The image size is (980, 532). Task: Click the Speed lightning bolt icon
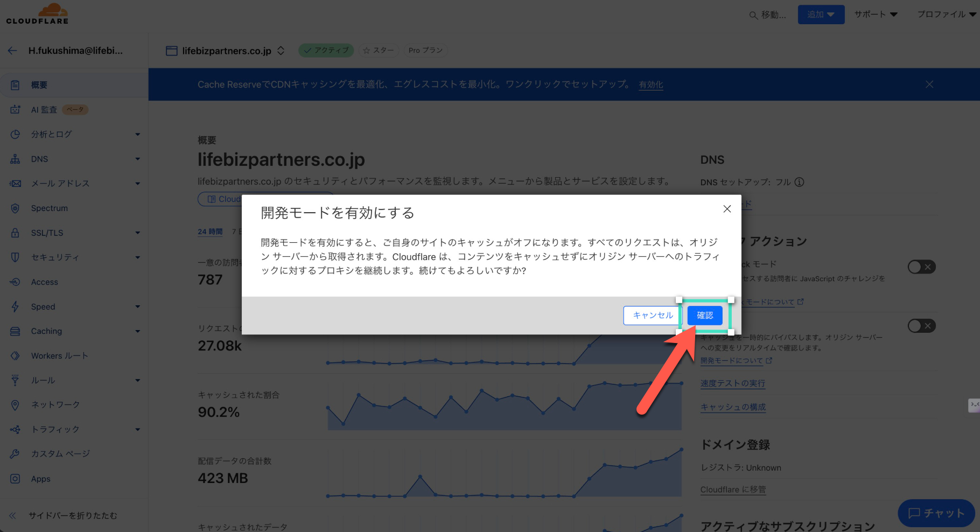point(15,307)
